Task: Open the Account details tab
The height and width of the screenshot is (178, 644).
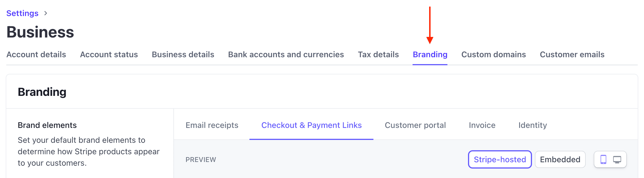Action: pyautogui.click(x=36, y=54)
